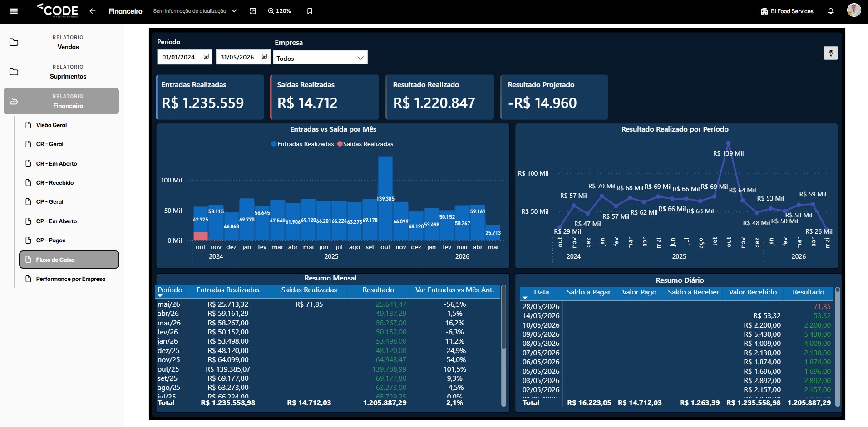Click the Financeiro title in the top bar
This screenshot has width=868, height=427.
pyautogui.click(x=125, y=11)
